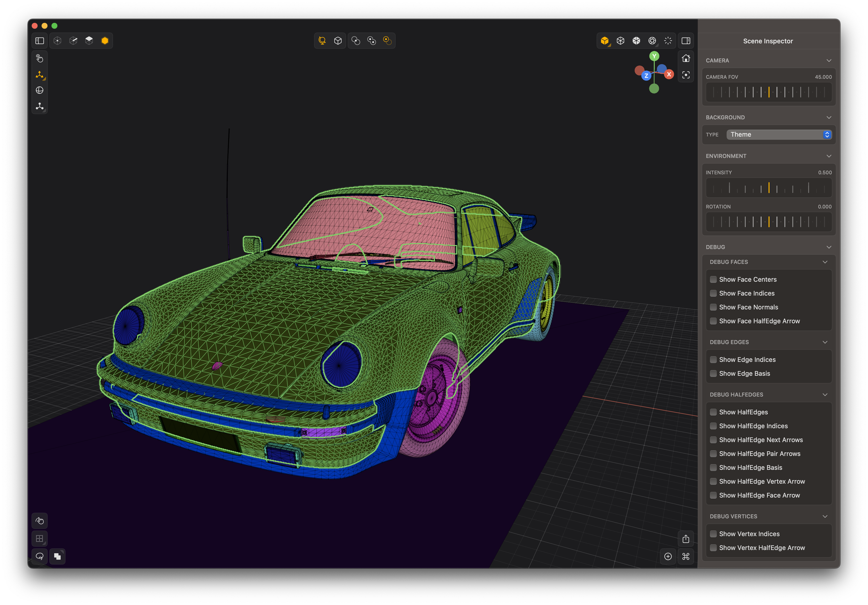Image resolution: width=868 pixels, height=605 pixels.
Task: Click the wireframe shading cube icon
Action: point(620,41)
